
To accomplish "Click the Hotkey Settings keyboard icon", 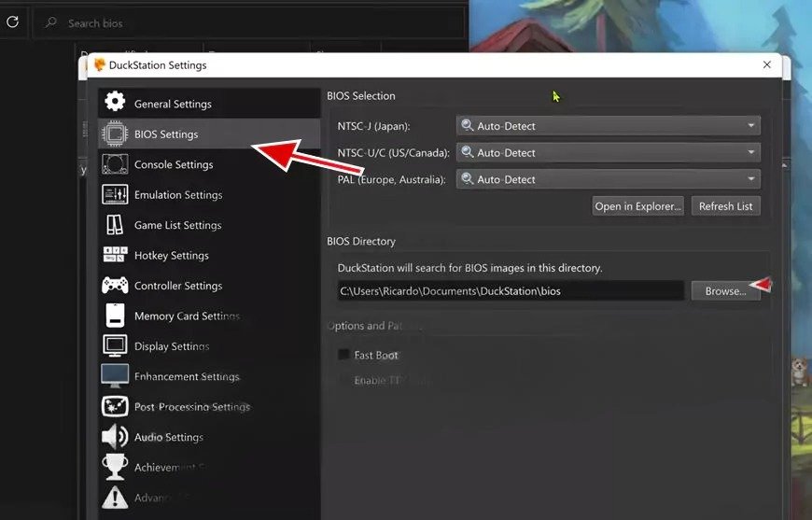I will [115, 255].
